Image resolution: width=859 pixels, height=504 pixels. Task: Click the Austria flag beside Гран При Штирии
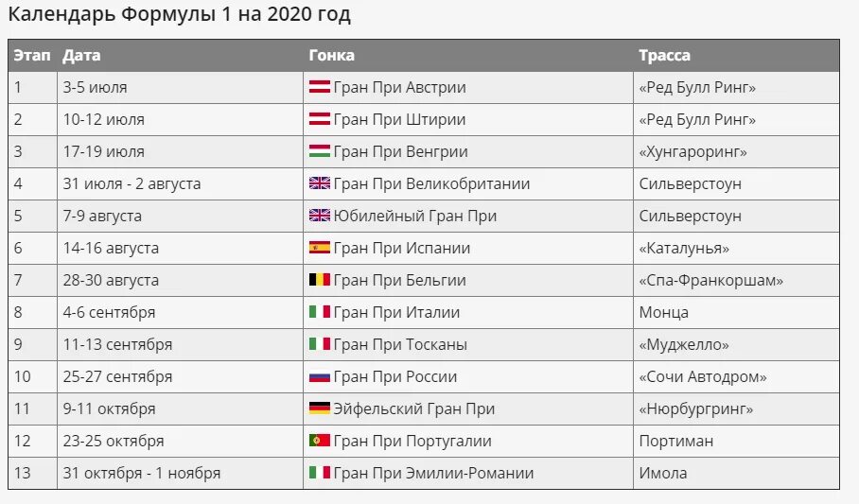point(320,118)
